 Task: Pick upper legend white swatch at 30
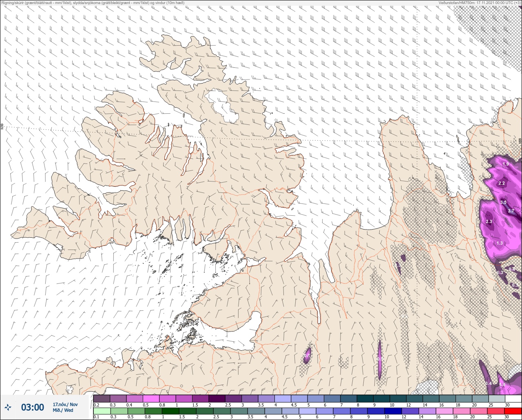point(513,398)
